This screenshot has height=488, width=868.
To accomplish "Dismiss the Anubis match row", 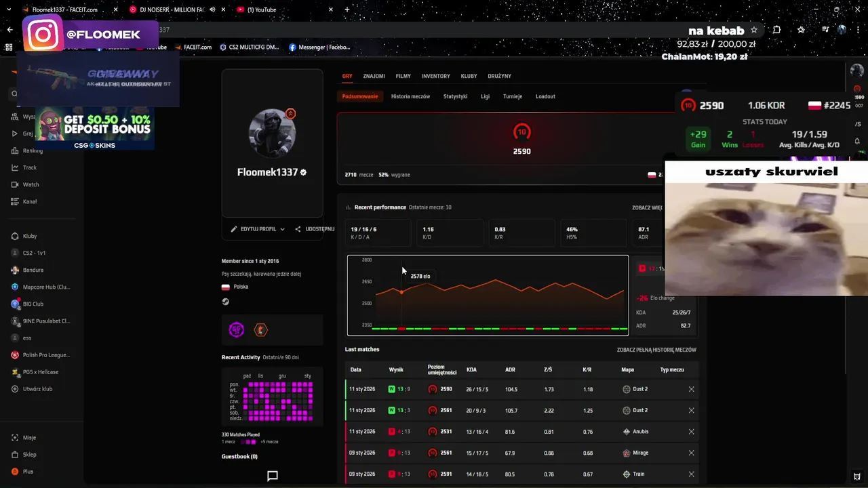I will (691, 432).
